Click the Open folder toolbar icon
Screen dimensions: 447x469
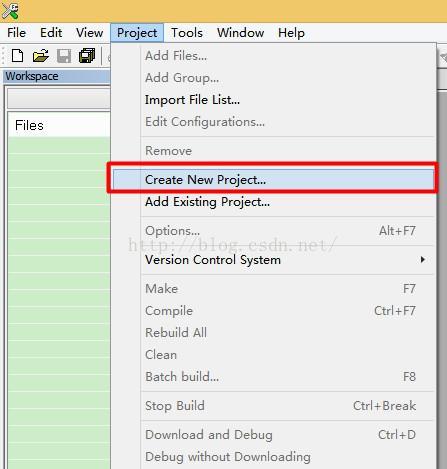click(x=41, y=56)
